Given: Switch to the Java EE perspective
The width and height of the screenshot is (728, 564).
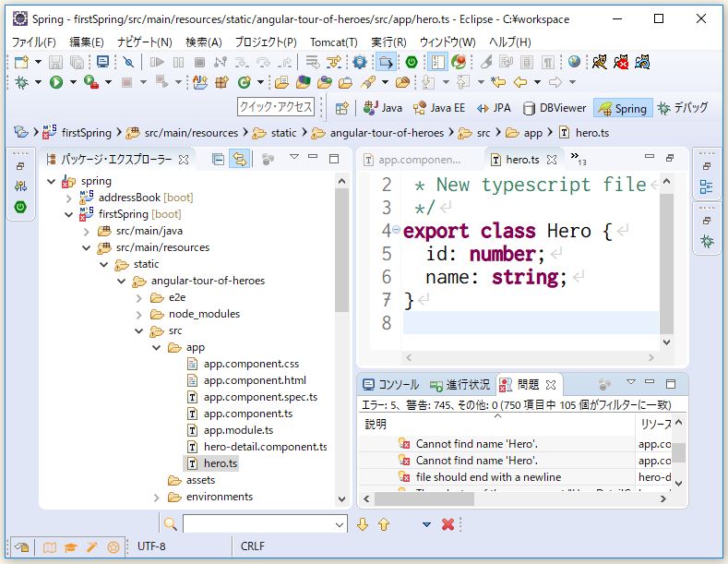Looking at the screenshot, I should 439,108.
